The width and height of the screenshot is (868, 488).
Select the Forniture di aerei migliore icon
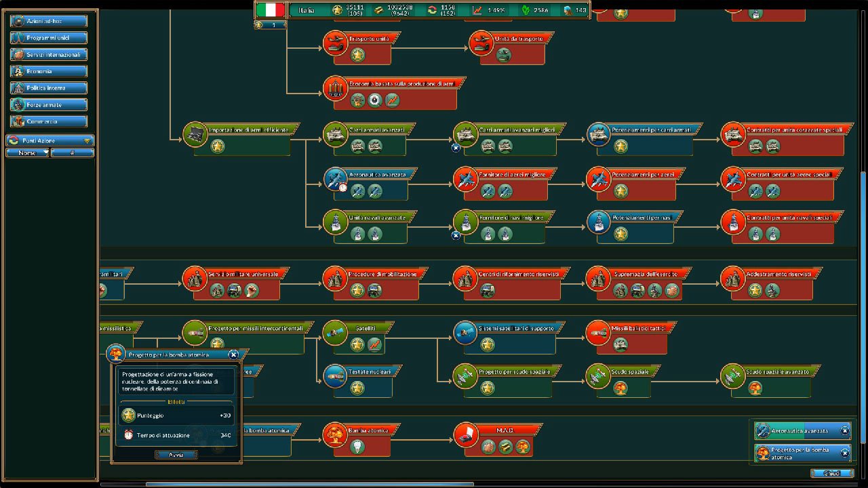465,178
